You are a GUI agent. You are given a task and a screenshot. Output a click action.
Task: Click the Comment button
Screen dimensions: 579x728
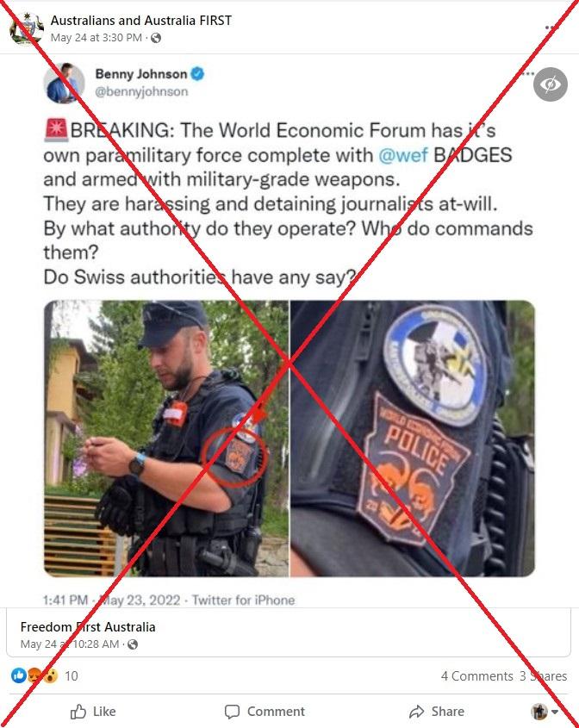click(x=265, y=712)
